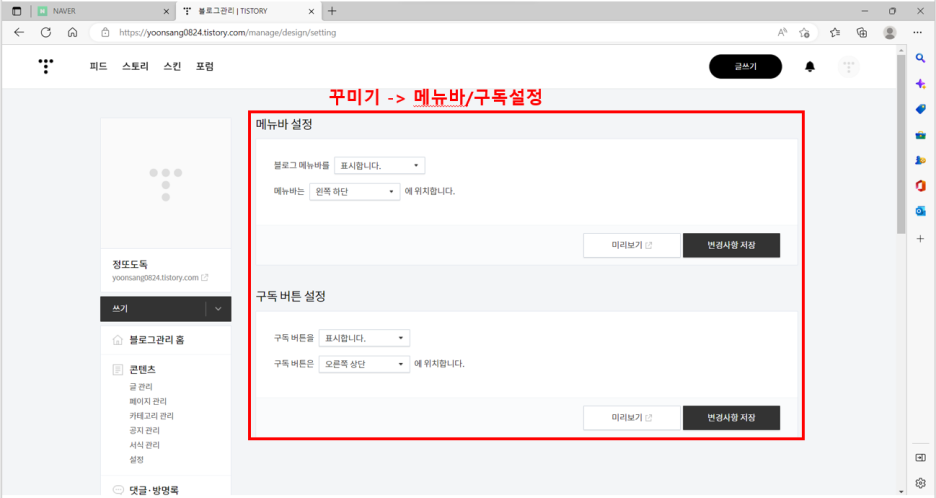Click 미리보기 in 구독 버튼 설정
The image size is (936, 498).
coord(632,418)
